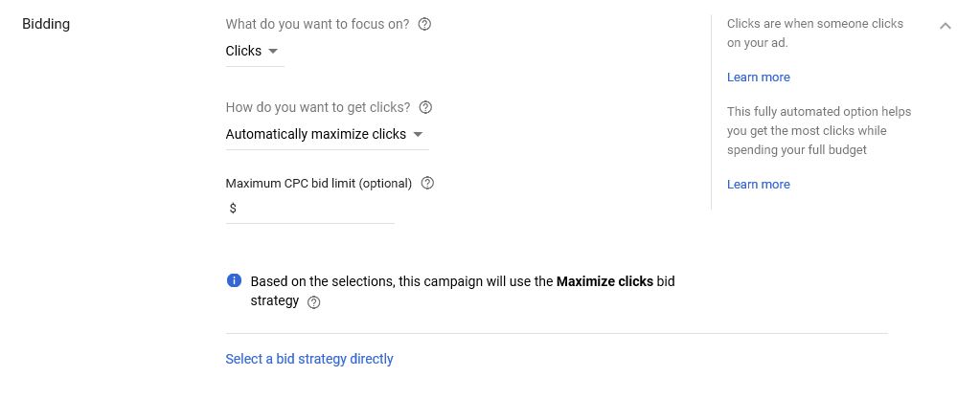Click the "What do you want to focus on?" label
This screenshot has height=399, width=980.
317,24
